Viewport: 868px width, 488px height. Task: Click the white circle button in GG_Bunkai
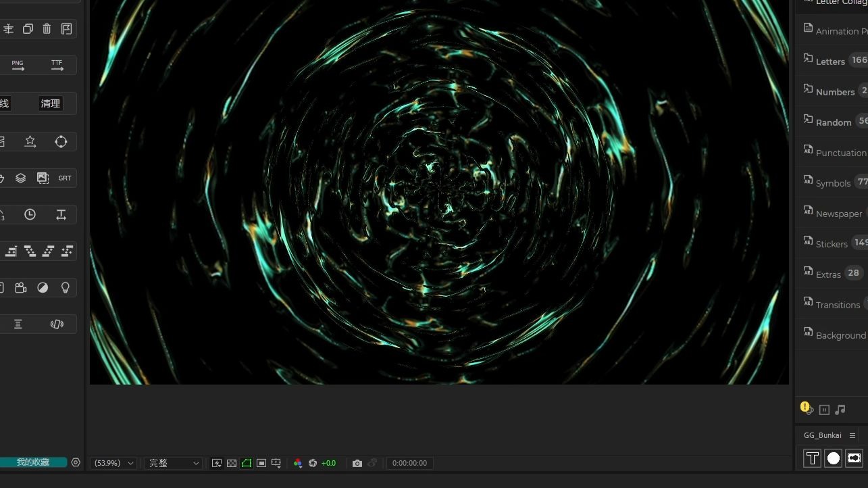coord(834,458)
